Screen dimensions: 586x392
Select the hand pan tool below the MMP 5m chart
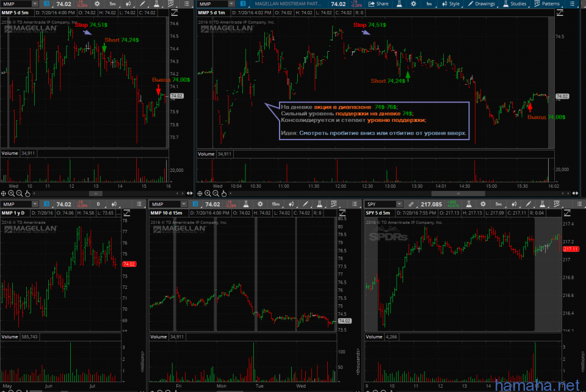click(x=27, y=193)
